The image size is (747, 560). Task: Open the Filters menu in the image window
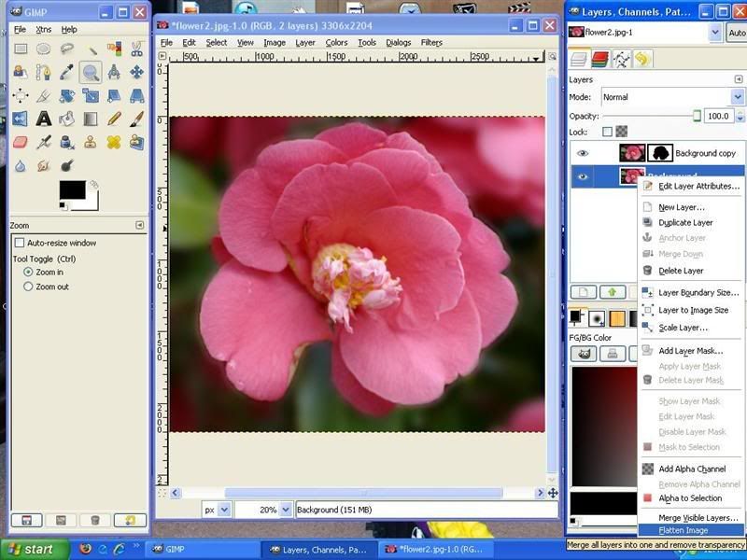431,42
